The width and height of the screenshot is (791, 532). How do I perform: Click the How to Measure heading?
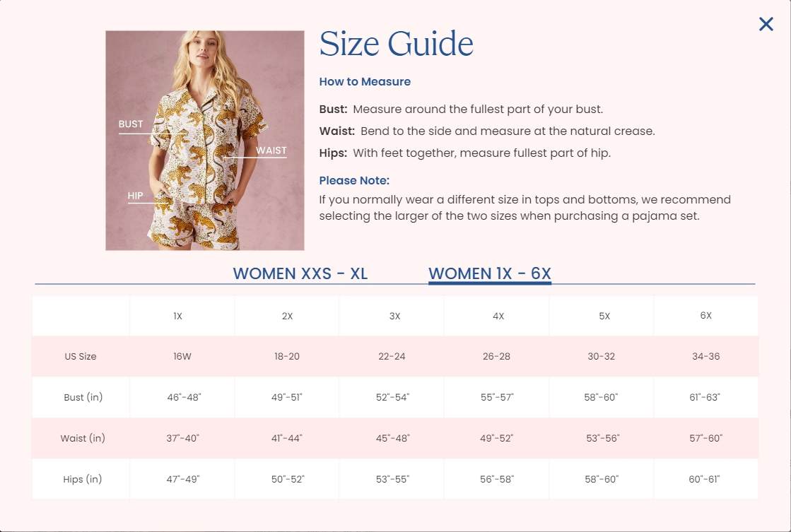coord(365,82)
